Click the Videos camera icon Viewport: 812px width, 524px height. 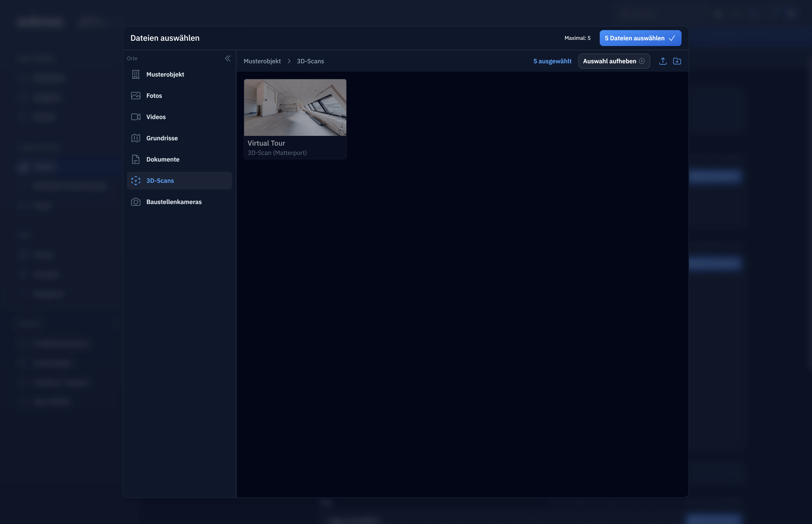click(x=136, y=117)
